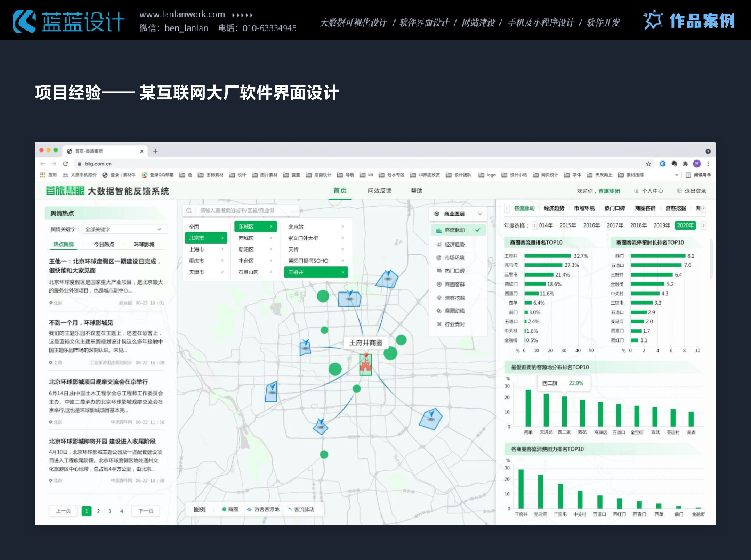The width and height of the screenshot is (751, 560).
Task: Click the 商圈动线 layer icon
Action: coord(439,311)
